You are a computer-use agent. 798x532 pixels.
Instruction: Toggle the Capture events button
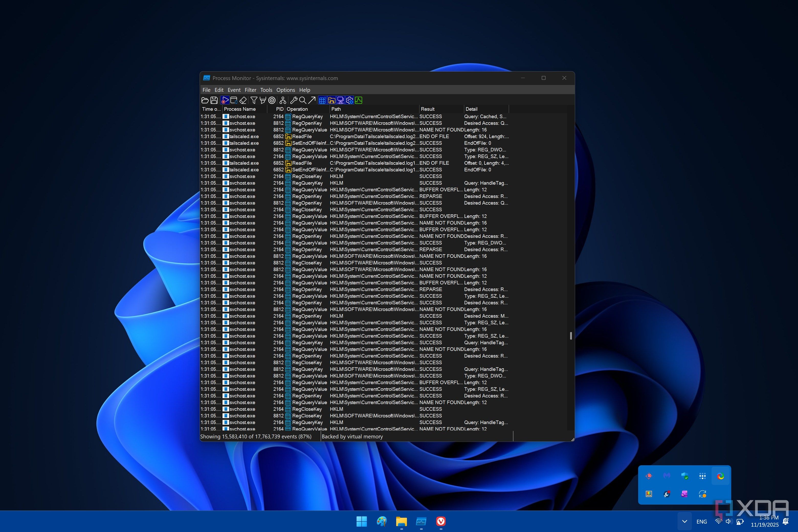point(225,100)
